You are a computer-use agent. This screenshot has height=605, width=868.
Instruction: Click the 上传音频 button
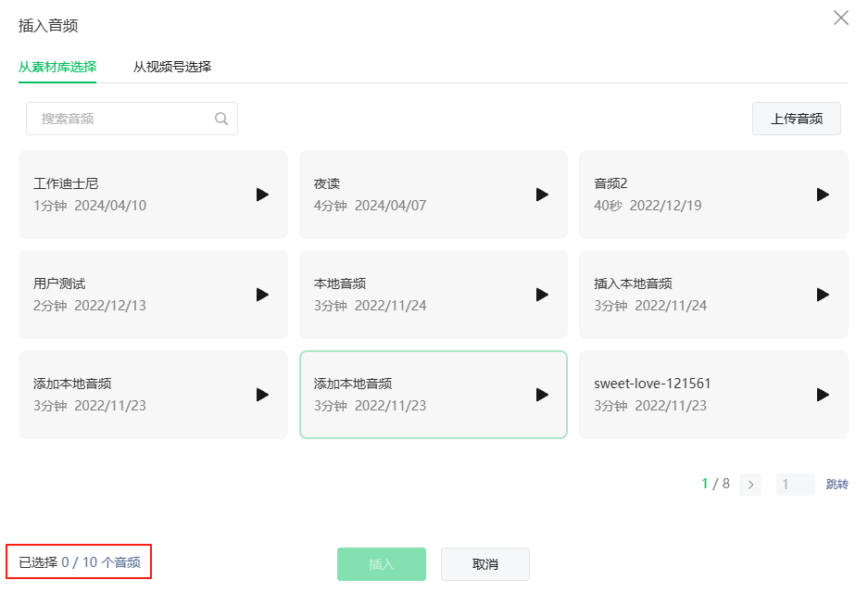796,119
